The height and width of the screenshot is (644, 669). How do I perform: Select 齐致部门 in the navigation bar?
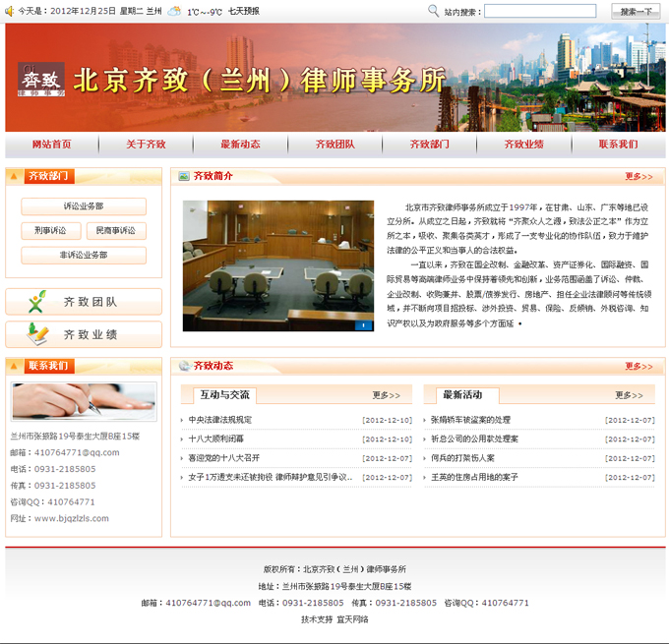click(429, 145)
